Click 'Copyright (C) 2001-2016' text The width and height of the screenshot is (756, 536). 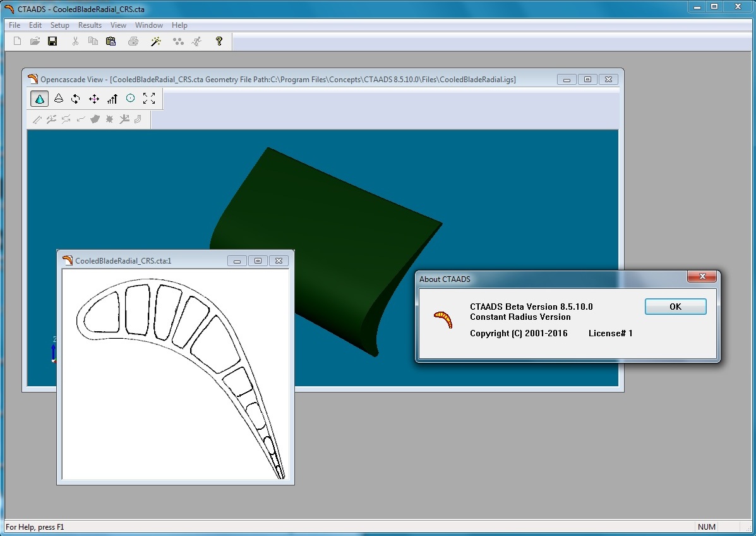(x=519, y=333)
